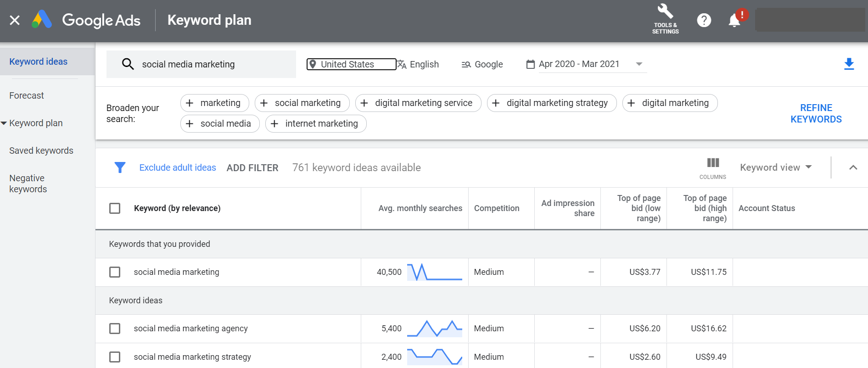
Task: Open Forecast in sidebar
Action: 27,95
